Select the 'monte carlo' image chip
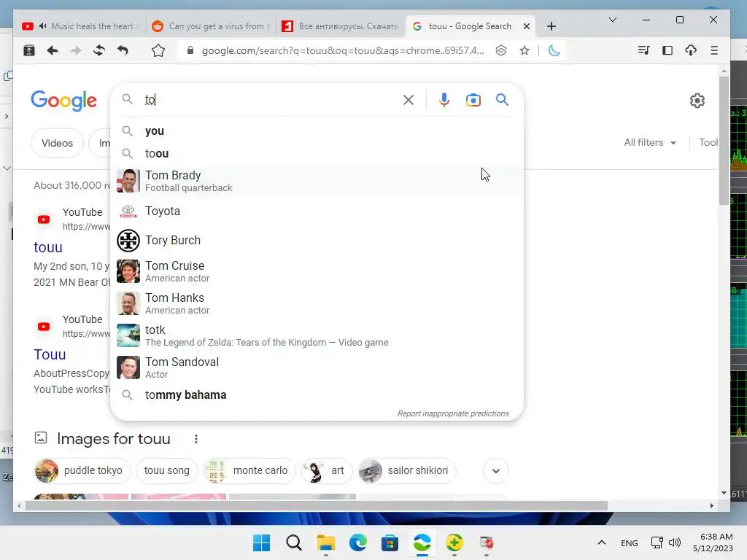This screenshot has height=560, width=747. 249,470
